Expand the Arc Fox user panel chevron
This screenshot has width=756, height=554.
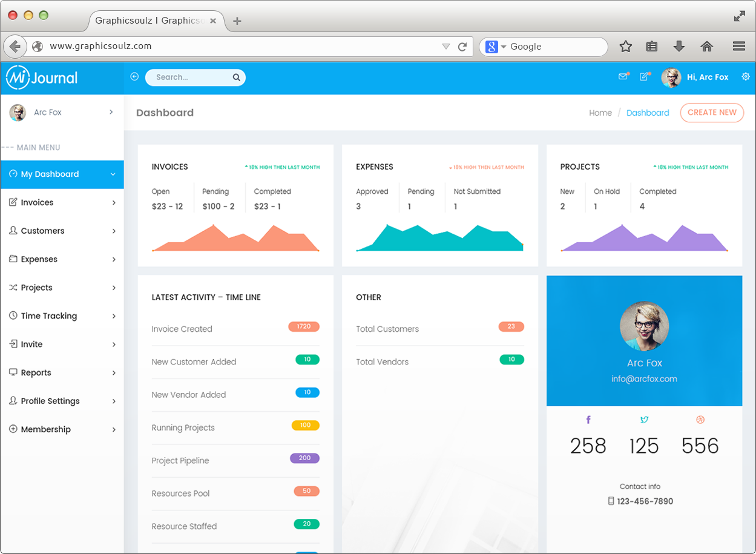111,112
